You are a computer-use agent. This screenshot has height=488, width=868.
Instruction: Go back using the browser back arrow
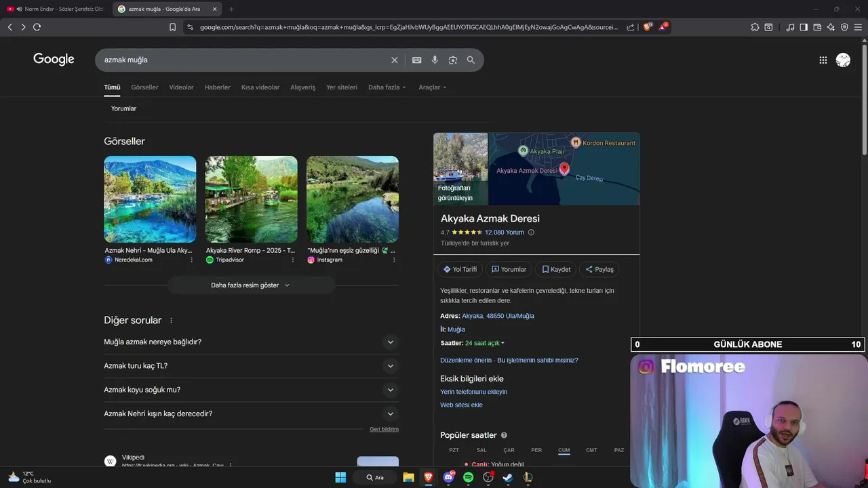click(9, 27)
